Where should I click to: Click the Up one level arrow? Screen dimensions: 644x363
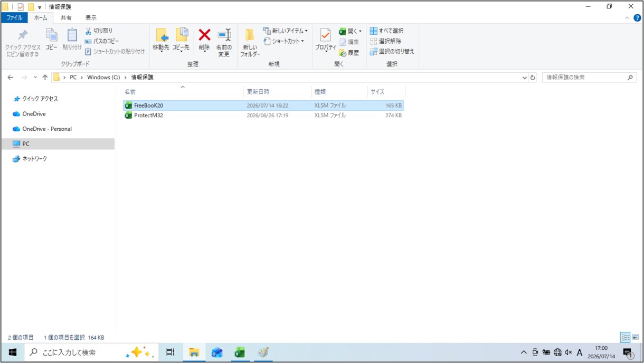(45, 77)
